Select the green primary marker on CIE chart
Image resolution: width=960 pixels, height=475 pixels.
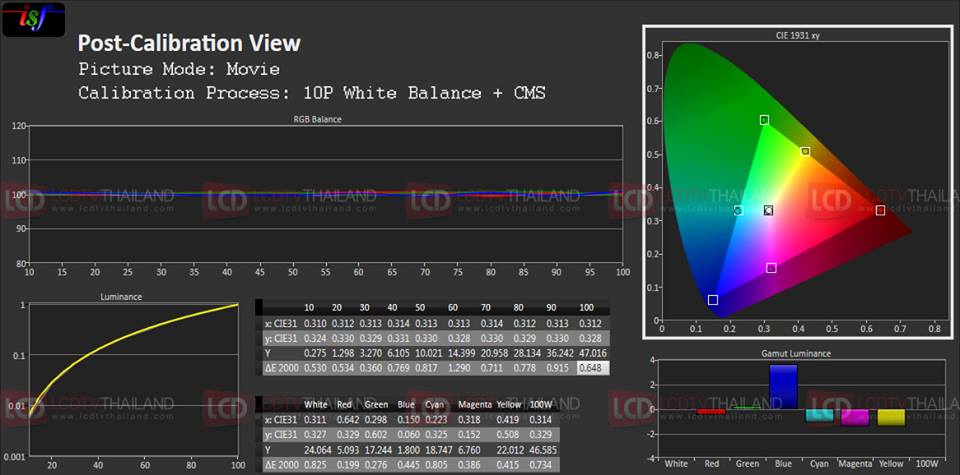pos(764,120)
